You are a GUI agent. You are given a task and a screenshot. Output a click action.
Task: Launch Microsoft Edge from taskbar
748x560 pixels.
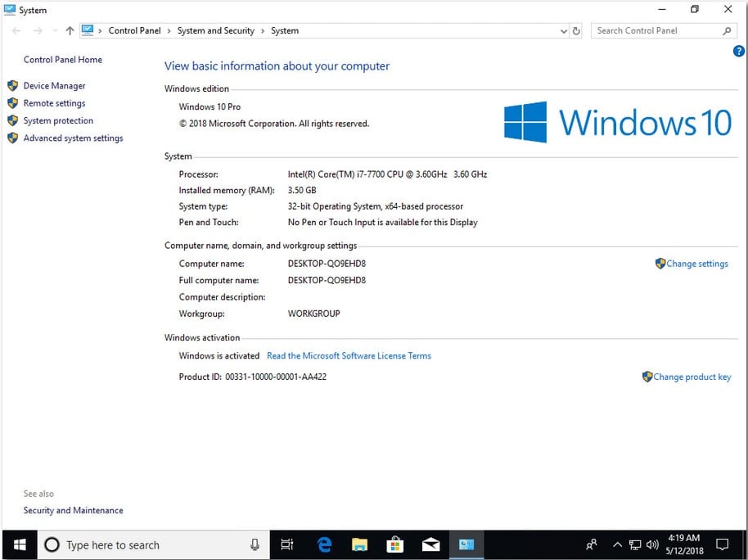[x=324, y=544]
